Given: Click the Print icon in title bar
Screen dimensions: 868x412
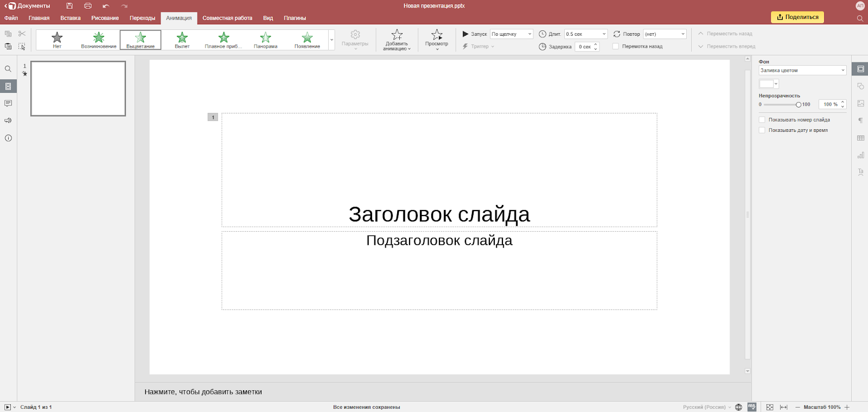Looking at the screenshot, I should [88, 6].
